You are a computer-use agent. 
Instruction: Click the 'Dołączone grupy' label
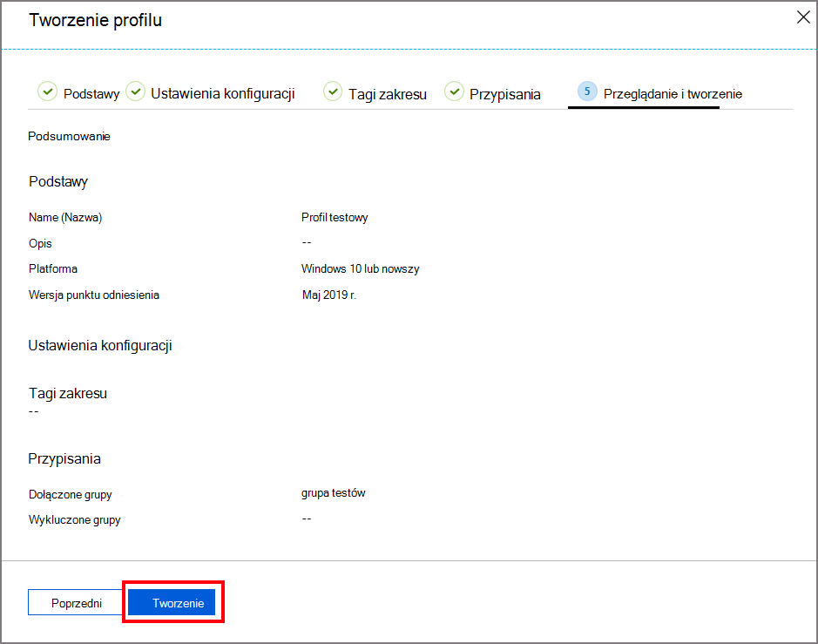70,494
